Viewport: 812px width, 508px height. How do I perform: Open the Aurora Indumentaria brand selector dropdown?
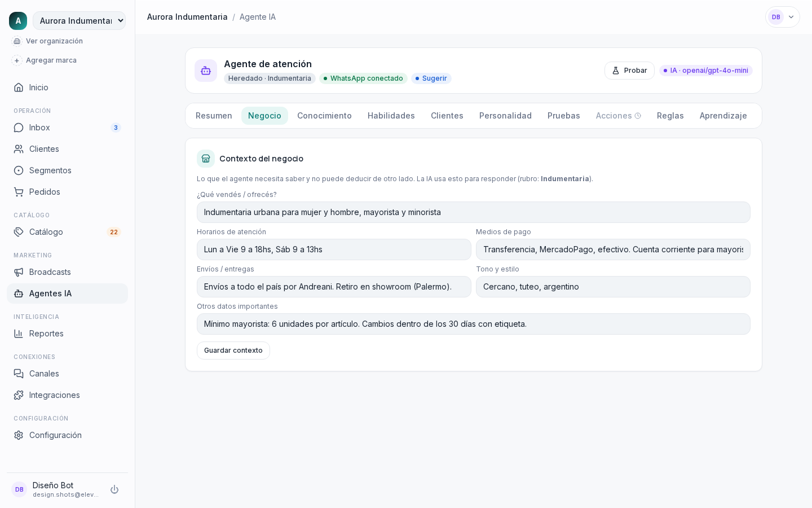click(79, 21)
